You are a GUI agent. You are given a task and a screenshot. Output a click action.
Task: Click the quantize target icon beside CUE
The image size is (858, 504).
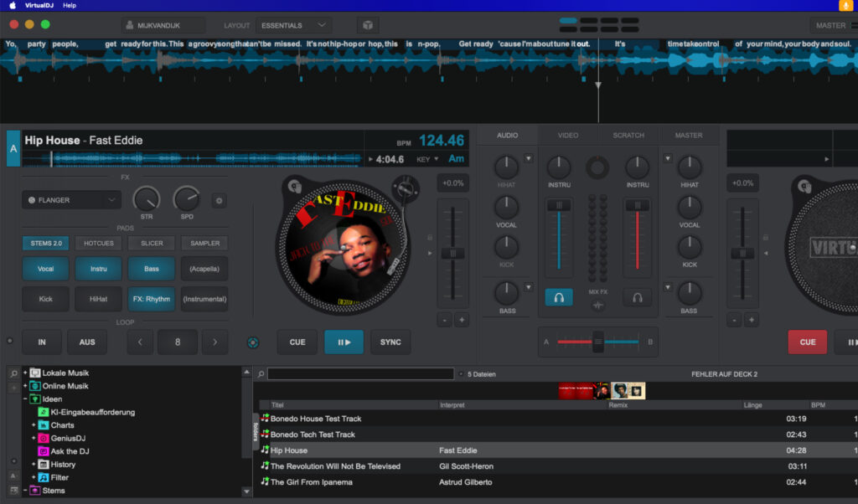[252, 342]
